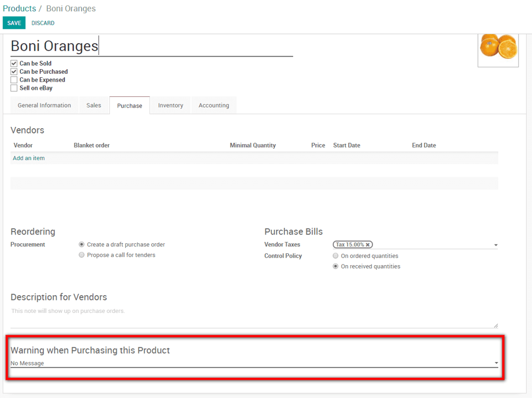532x398 pixels.
Task: Click the Boni Oranges product image thumbnail
Action: click(x=498, y=47)
